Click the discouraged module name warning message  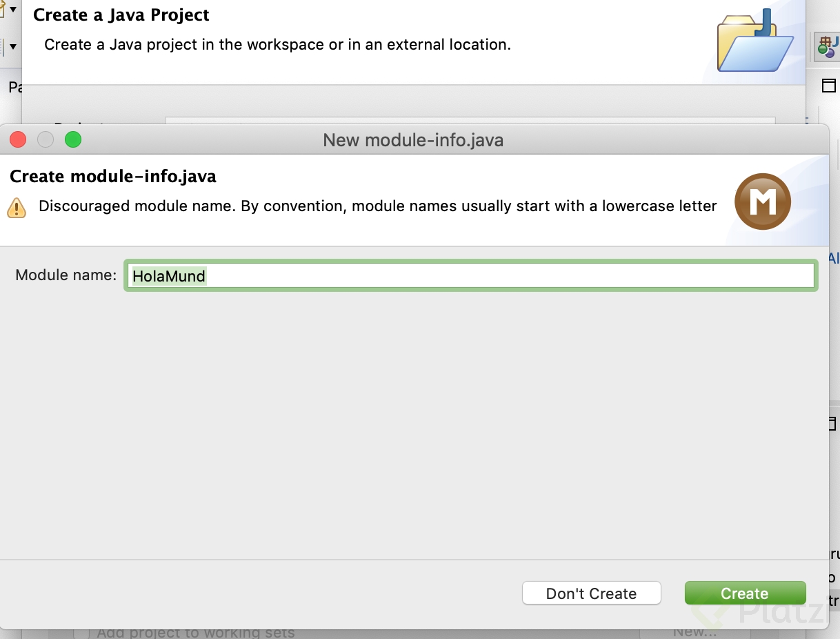pos(377,206)
